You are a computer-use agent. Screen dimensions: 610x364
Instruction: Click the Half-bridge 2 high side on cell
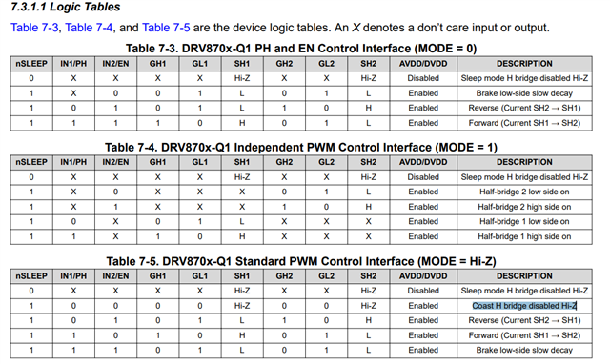(x=524, y=207)
